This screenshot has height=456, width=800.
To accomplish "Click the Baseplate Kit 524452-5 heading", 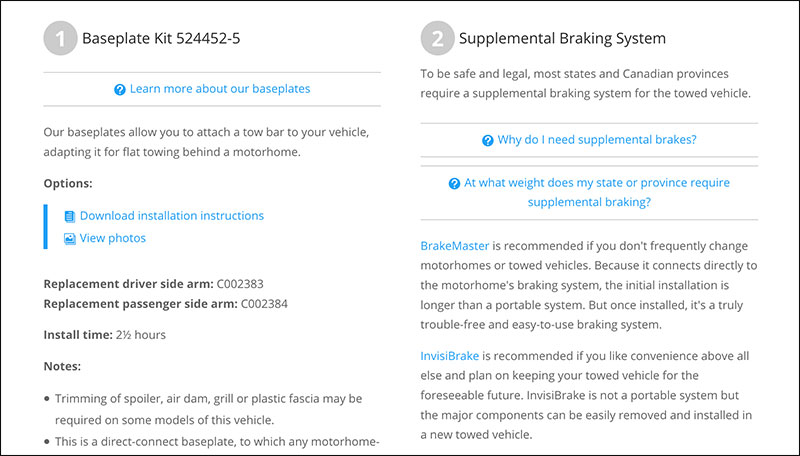I will [x=161, y=38].
